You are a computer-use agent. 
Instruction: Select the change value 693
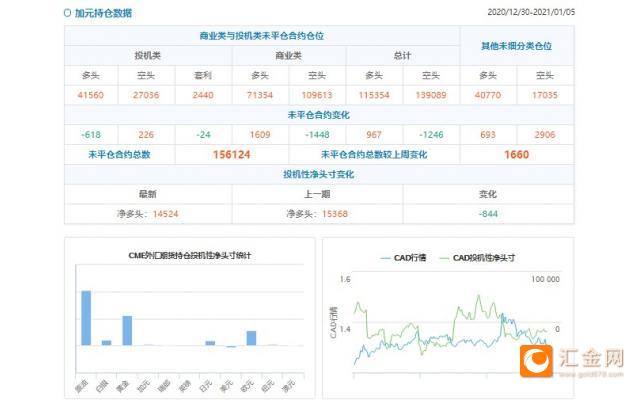click(x=488, y=135)
